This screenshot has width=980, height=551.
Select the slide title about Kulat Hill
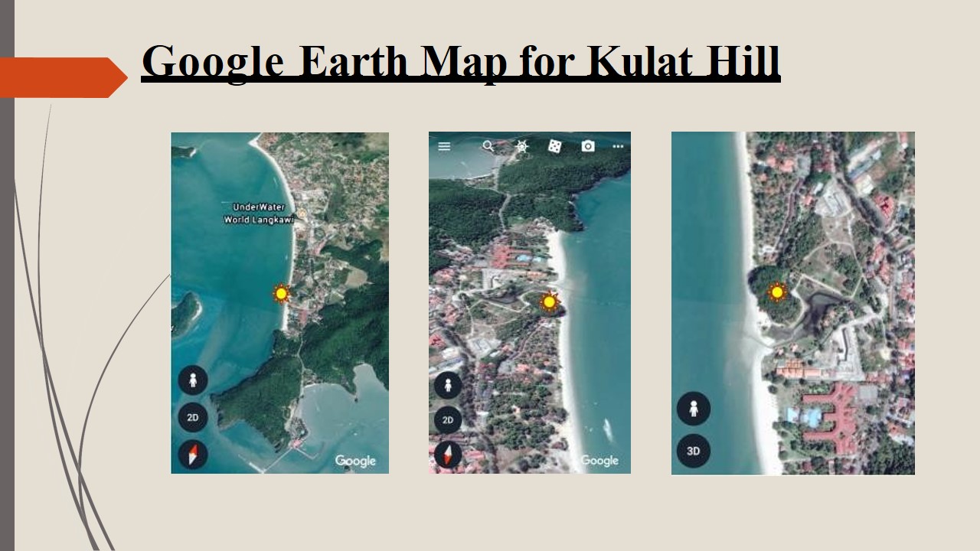461,62
